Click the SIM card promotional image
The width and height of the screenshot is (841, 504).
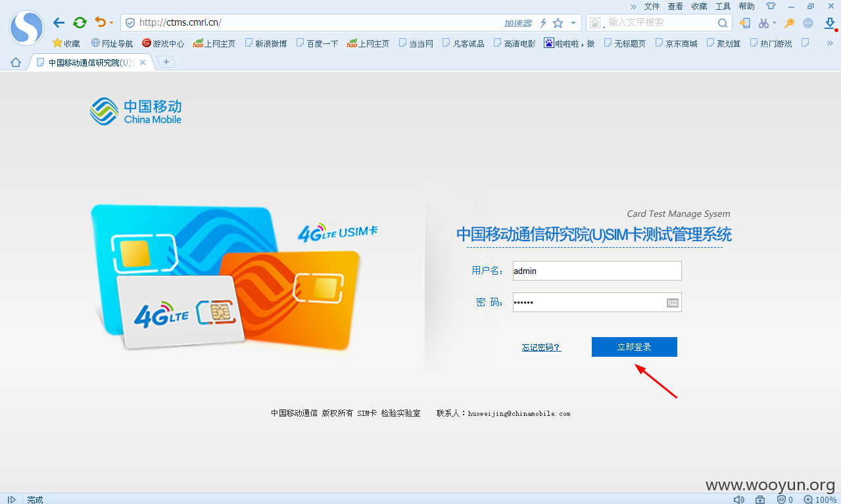pyautogui.click(x=234, y=277)
